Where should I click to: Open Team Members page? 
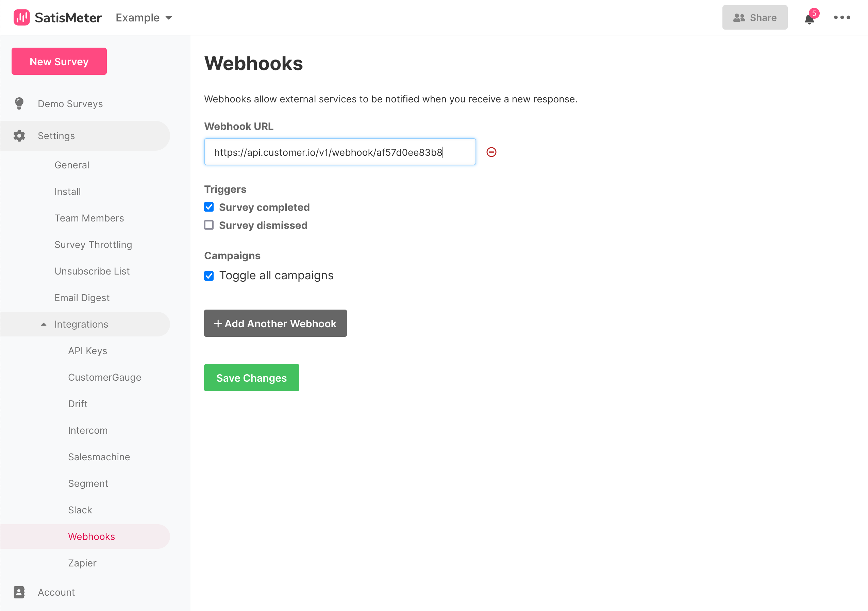coord(89,218)
